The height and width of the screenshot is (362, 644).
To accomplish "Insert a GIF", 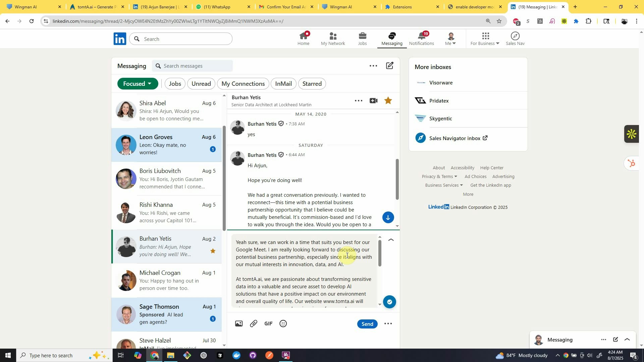I will pyautogui.click(x=268, y=324).
